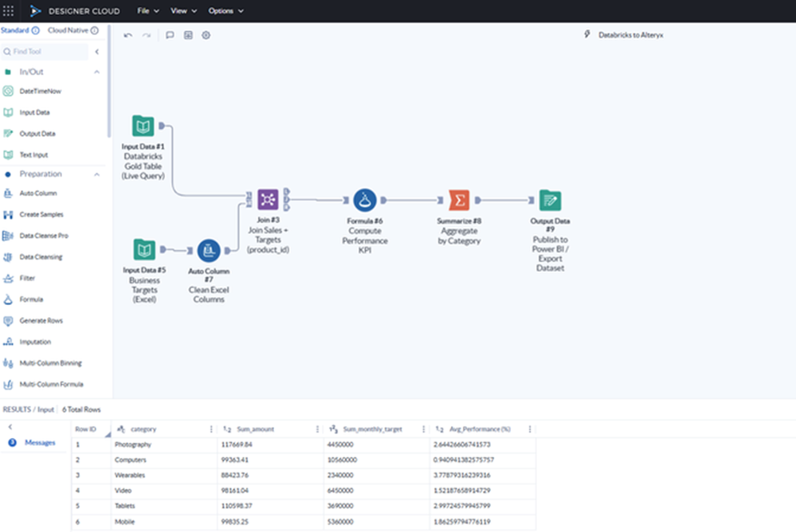Collapse the In/Out tool category

pyautogui.click(x=96, y=72)
